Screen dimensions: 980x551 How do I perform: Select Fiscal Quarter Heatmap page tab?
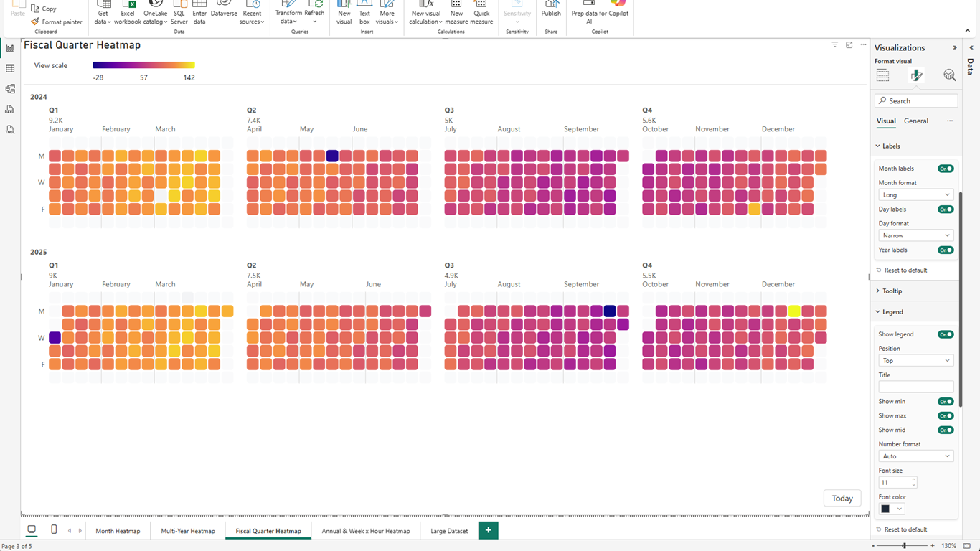[x=268, y=531]
